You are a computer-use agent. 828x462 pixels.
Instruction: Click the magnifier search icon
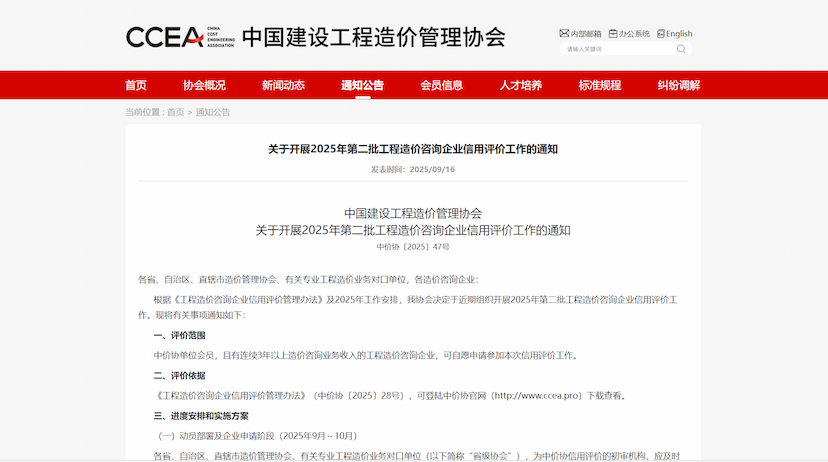pos(681,49)
